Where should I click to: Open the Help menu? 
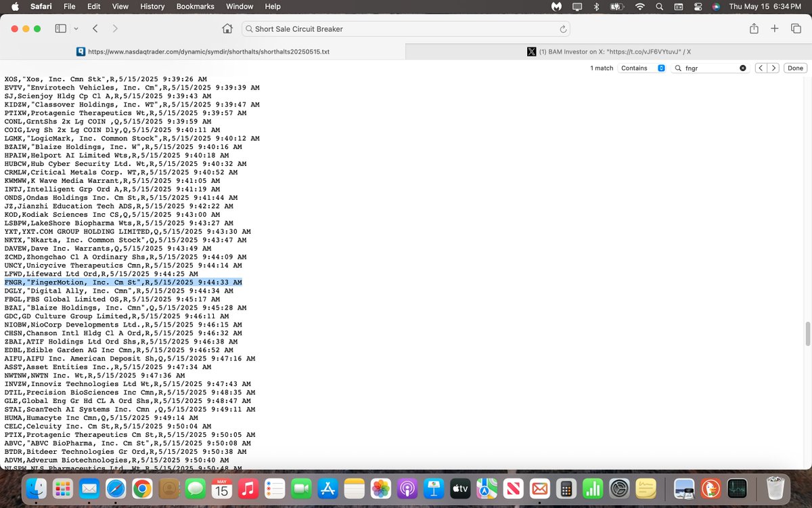273,6
